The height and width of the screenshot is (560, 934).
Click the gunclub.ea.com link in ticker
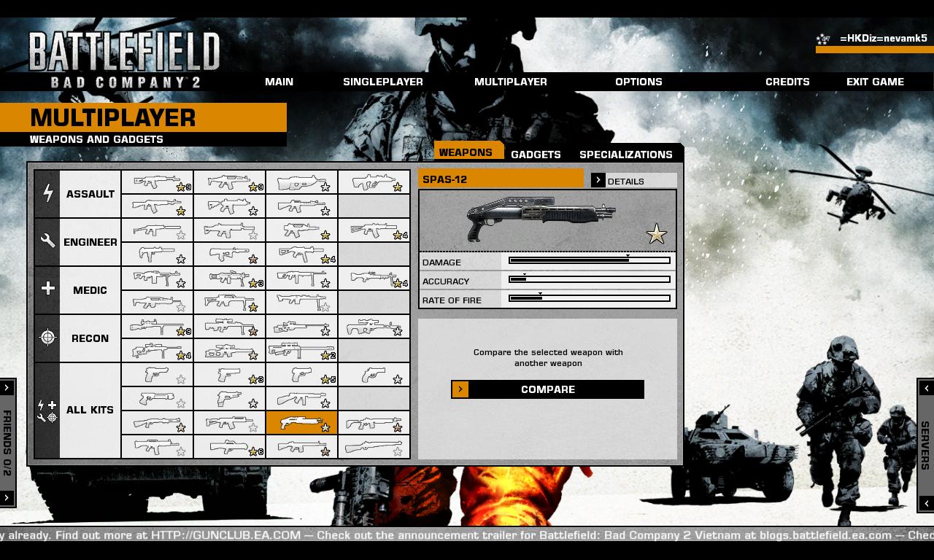point(225,535)
